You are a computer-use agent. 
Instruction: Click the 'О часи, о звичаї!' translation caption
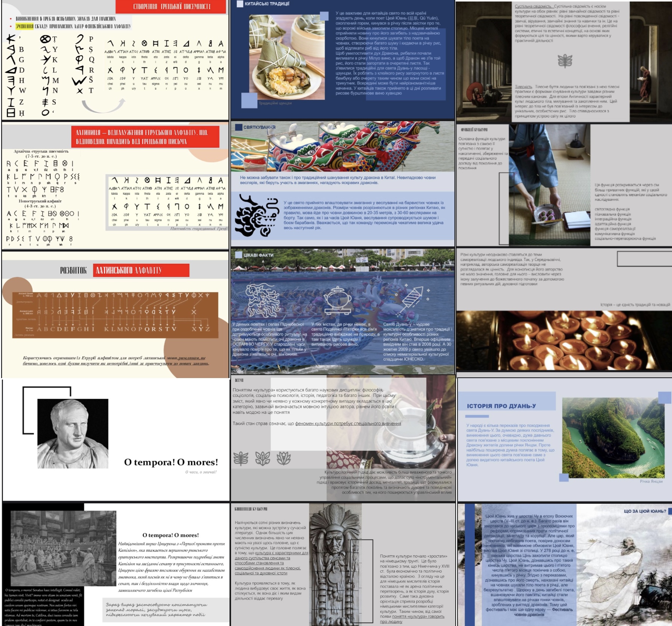tap(201, 472)
